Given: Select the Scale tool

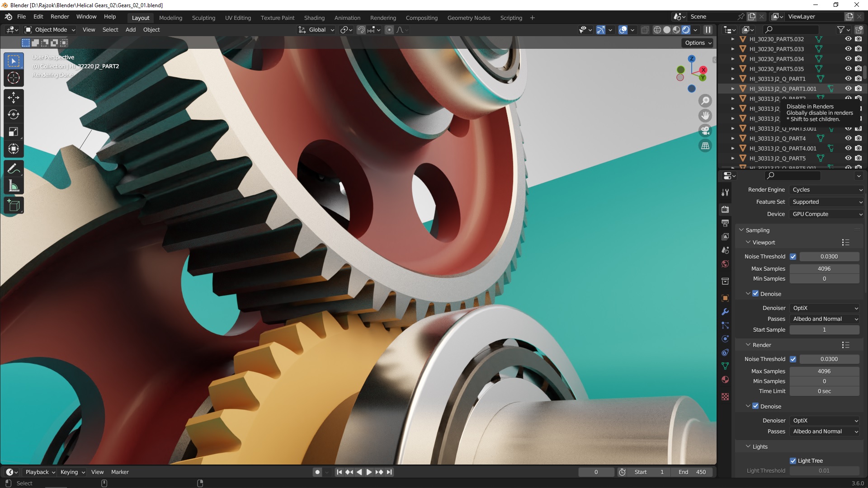Looking at the screenshot, I should 14,131.
